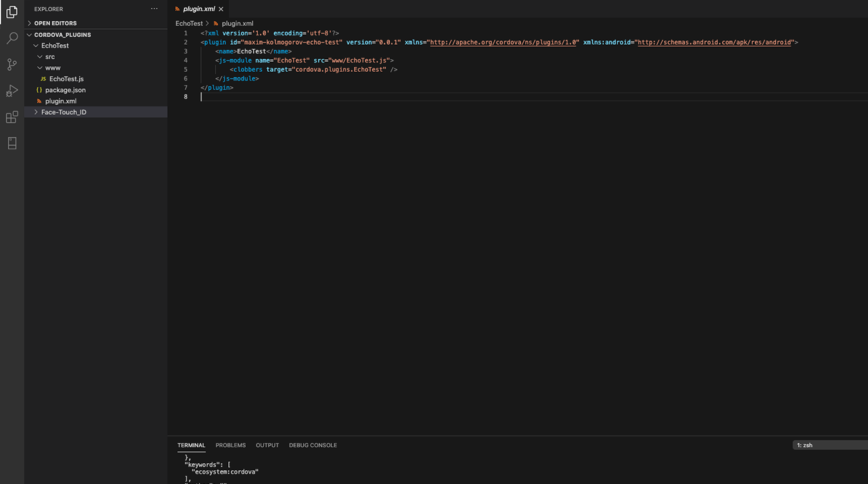Image resolution: width=868 pixels, height=484 pixels.
Task: Switch to the Output panel tab
Action: 267,445
